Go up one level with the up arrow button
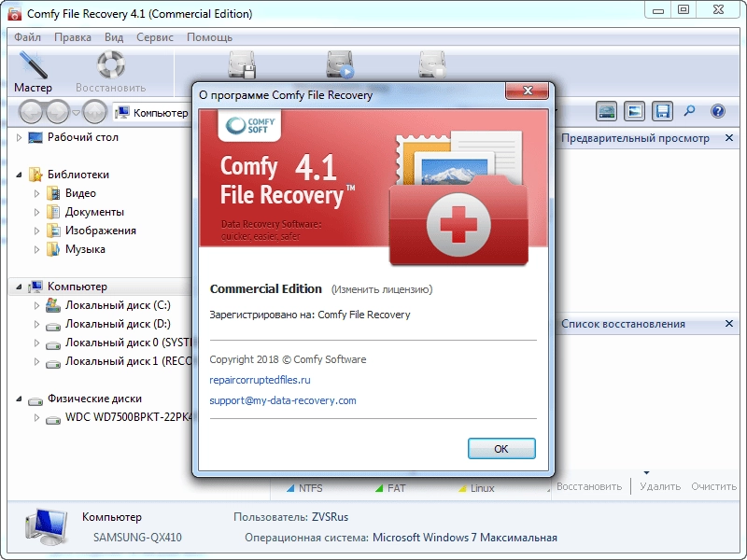Viewport: 747px width, 560px height. point(94,112)
